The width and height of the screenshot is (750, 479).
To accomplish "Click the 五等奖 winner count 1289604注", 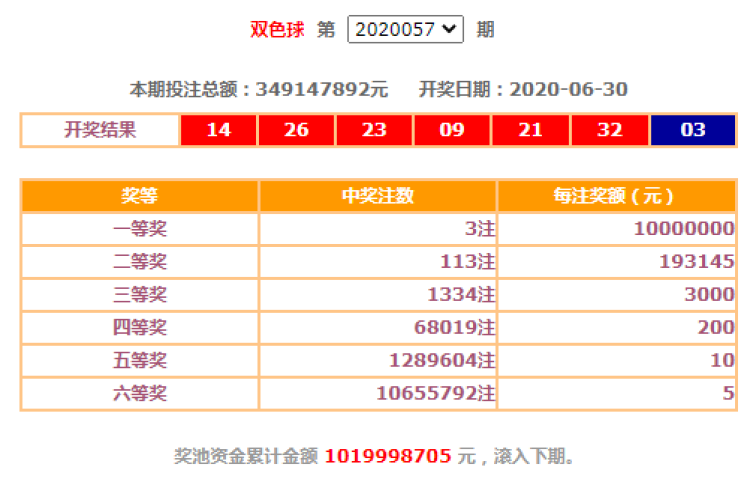I will (440, 360).
